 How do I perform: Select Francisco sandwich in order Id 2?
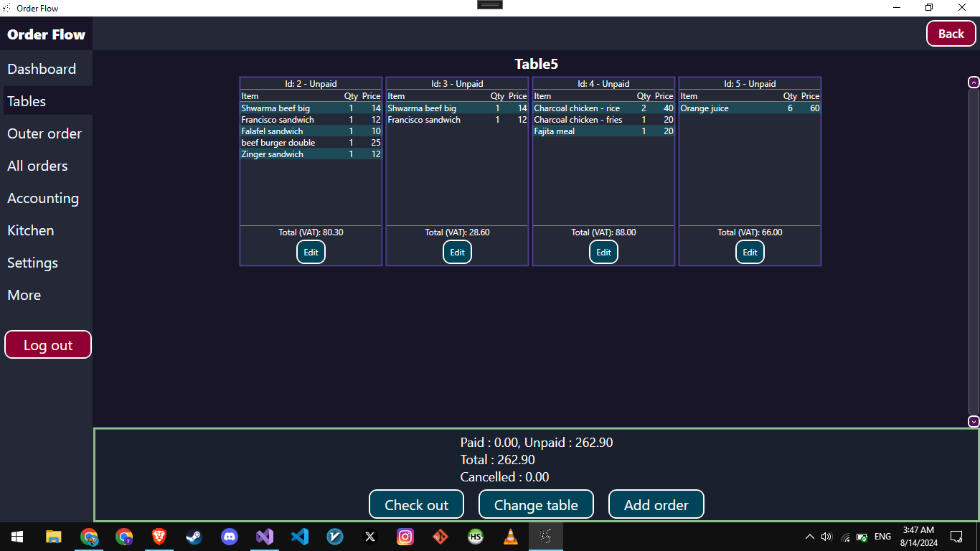coord(311,119)
